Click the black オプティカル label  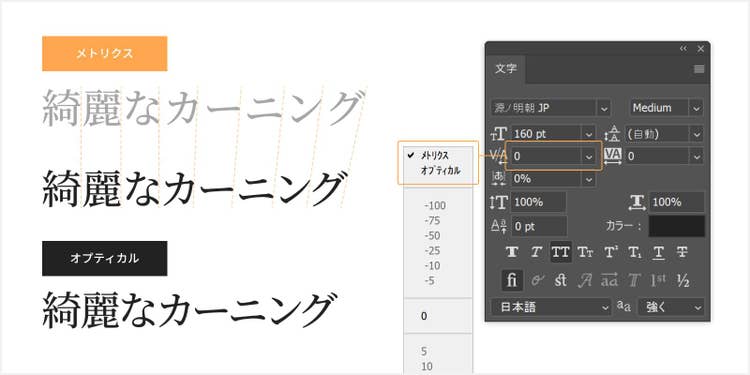(105, 258)
